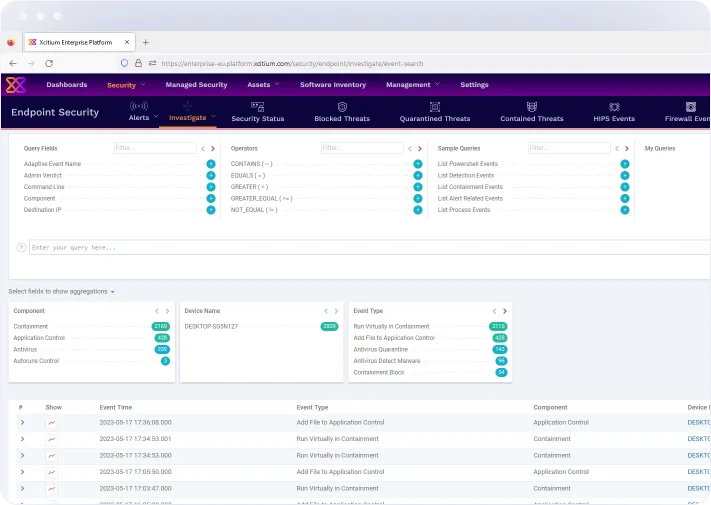
Task: Add List Alert Related Events sample query
Action: tap(625, 199)
